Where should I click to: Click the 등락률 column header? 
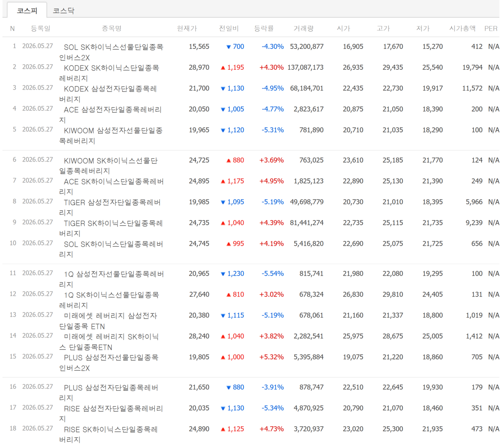pyautogui.click(x=264, y=28)
